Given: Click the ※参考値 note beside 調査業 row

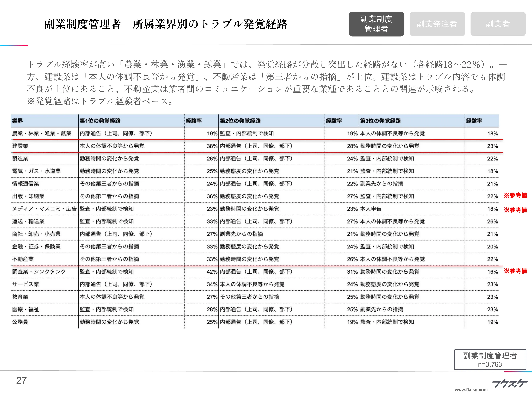Looking at the screenshot, I should pos(515,271).
